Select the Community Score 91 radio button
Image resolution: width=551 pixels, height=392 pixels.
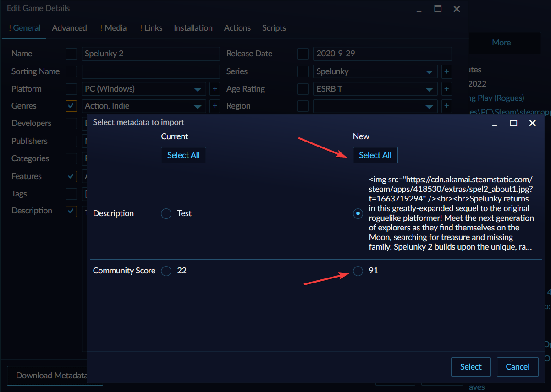(358, 271)
